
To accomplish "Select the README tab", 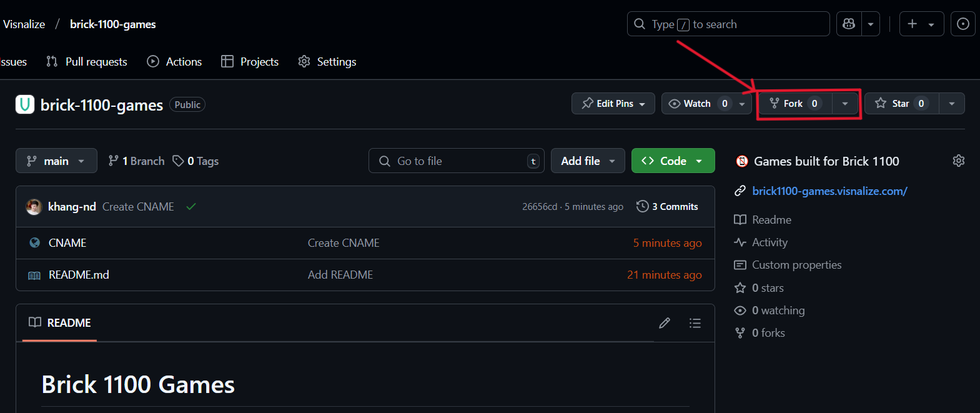I will pos(60,322).
